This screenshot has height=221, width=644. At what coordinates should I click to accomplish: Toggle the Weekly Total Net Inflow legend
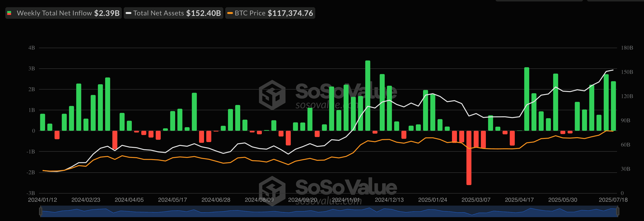coord(63,13)
